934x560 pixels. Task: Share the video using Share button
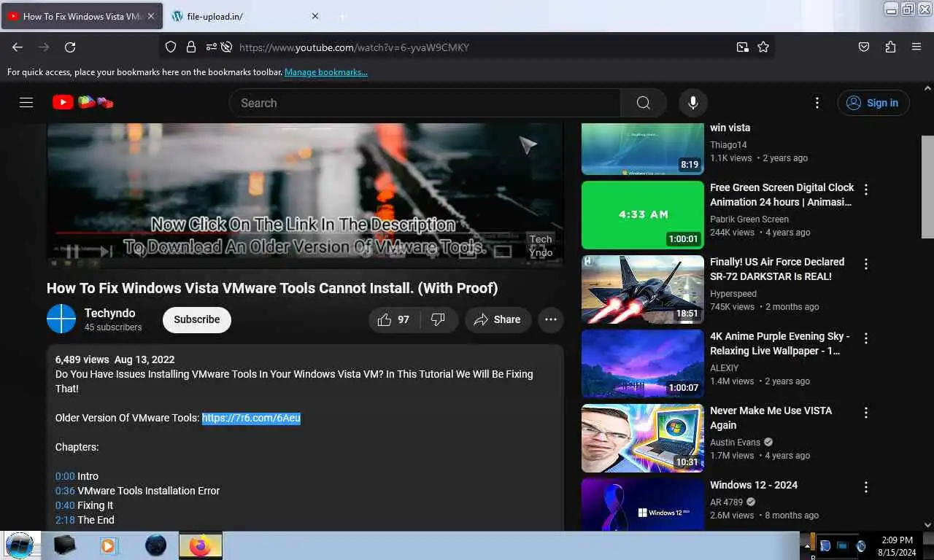coord(498,319)
